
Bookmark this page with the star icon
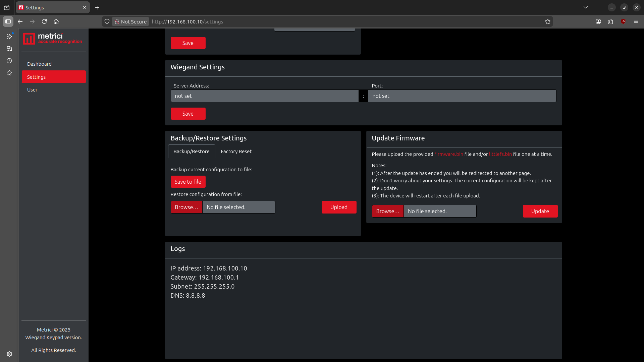point(548,21)
